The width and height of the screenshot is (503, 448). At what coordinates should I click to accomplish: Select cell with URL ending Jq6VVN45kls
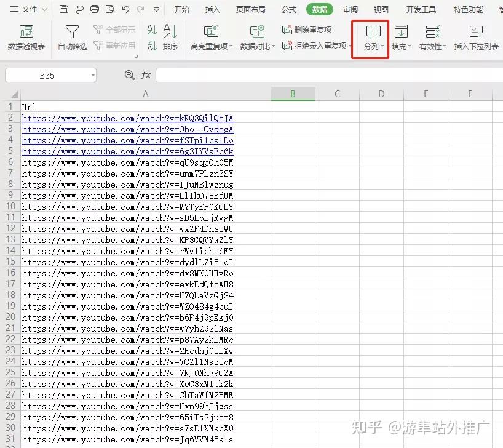(145, 439)
